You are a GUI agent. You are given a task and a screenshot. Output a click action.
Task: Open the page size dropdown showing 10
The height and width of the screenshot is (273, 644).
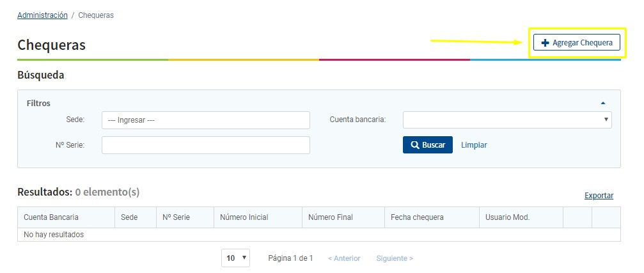click(x=235, y=258)
